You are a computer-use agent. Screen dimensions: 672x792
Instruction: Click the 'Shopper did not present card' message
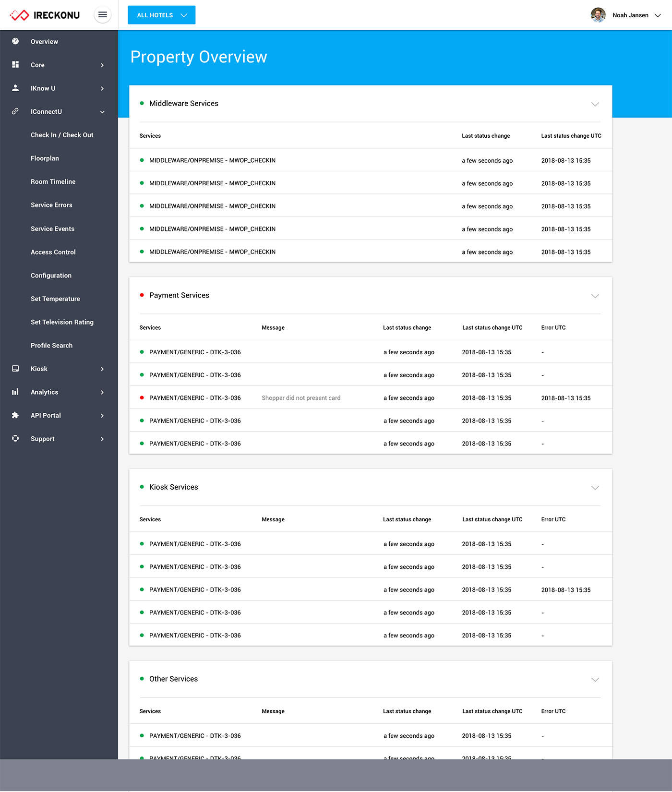(x=301, y=398)
